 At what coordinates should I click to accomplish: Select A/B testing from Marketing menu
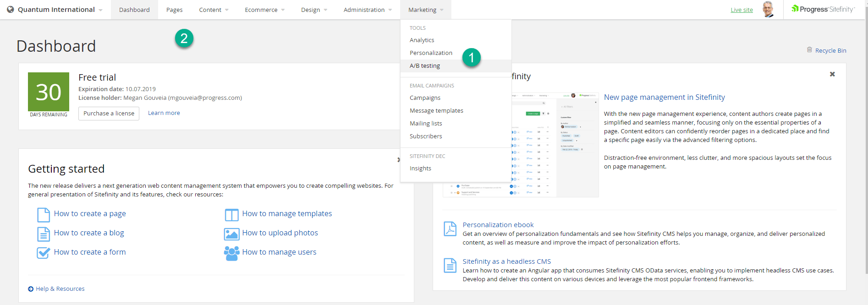pos(425,66)
